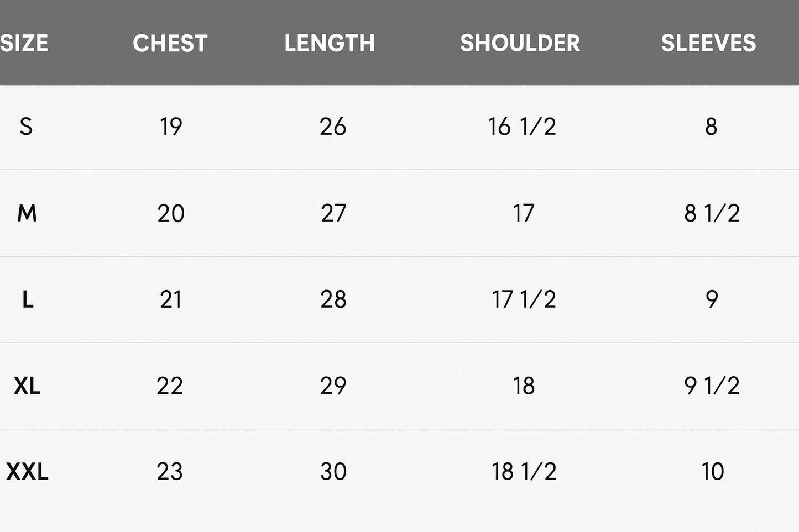The image size is (799, 532).
Task: Click the XXL size row label
Action: (x=27, y=472)
